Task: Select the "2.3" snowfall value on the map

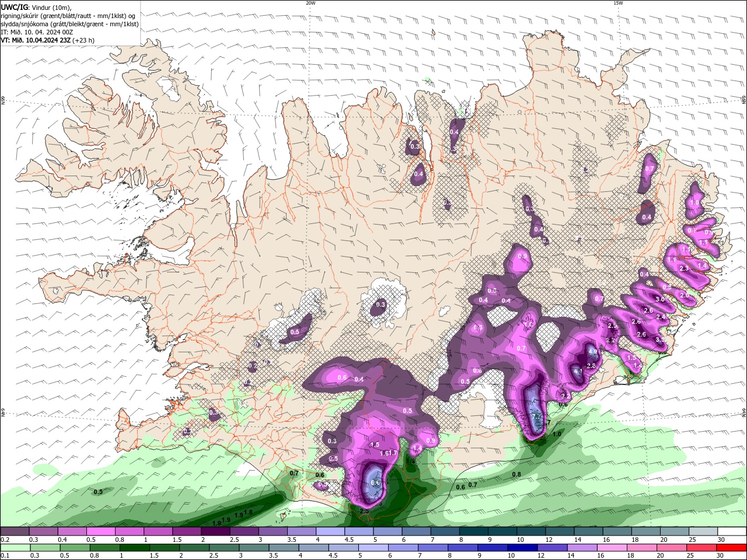Action: [x=684, y=268]
